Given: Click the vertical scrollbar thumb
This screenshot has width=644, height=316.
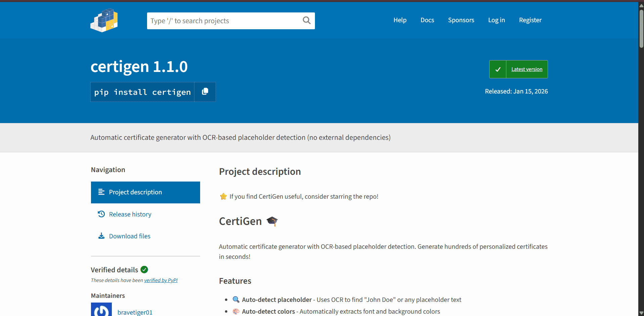Looking at the screenshot, I should point(641,29).
